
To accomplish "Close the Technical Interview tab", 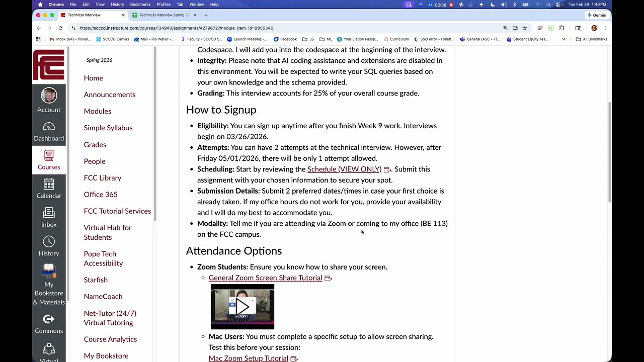I will [x=123, y=15].
